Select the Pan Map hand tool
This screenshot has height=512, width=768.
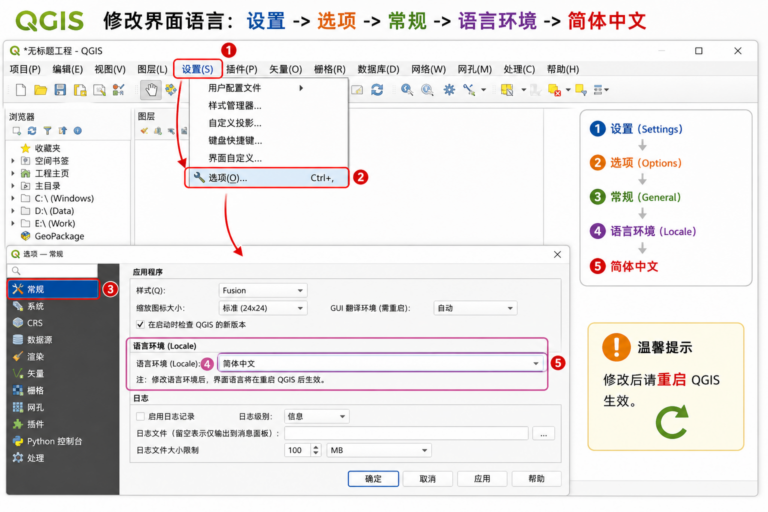151,90
